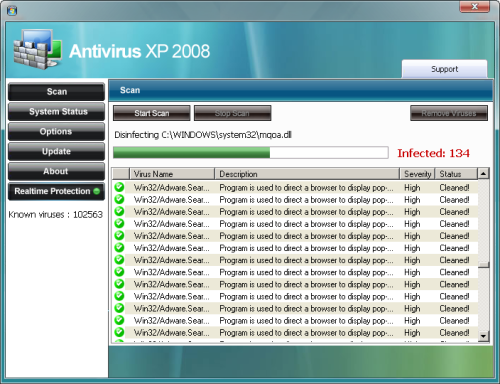Toggle the Realtime Protection green indicator
Viewport: 500px width, 384px height.
coord(97,191)
